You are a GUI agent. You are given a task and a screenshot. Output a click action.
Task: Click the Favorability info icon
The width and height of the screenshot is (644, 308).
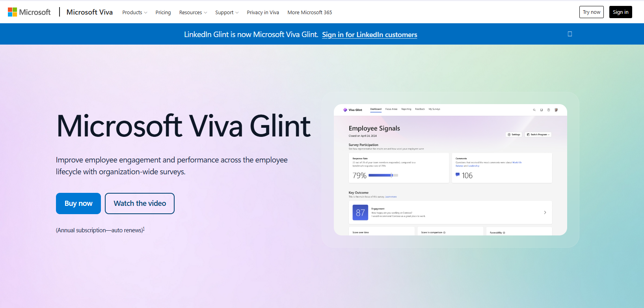coord(504,233)
